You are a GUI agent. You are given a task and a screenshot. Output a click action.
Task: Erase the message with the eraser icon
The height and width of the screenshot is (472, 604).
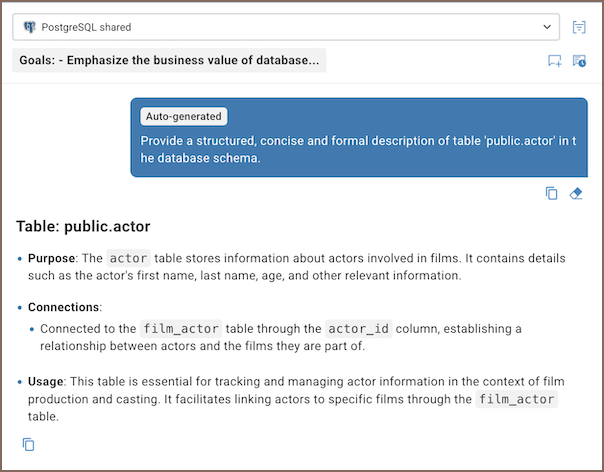(576, 193)
